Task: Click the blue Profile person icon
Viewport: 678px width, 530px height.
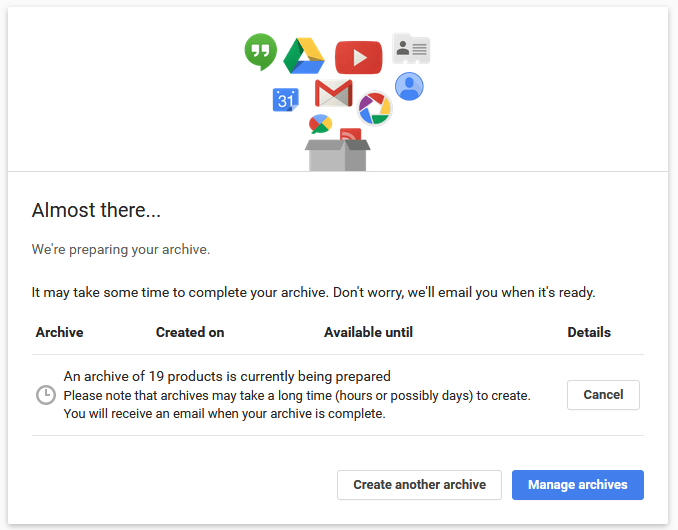Action: click(409, 86)
